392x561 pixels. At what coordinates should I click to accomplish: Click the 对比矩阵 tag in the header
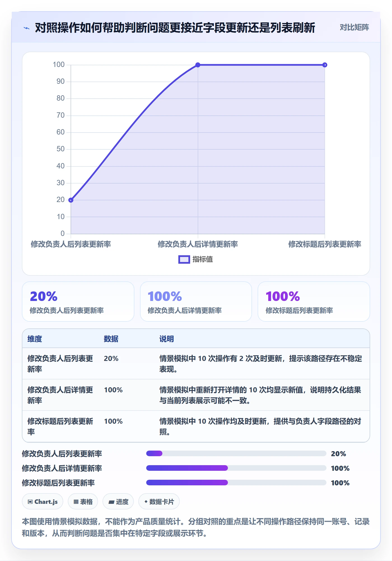point(354,27)
